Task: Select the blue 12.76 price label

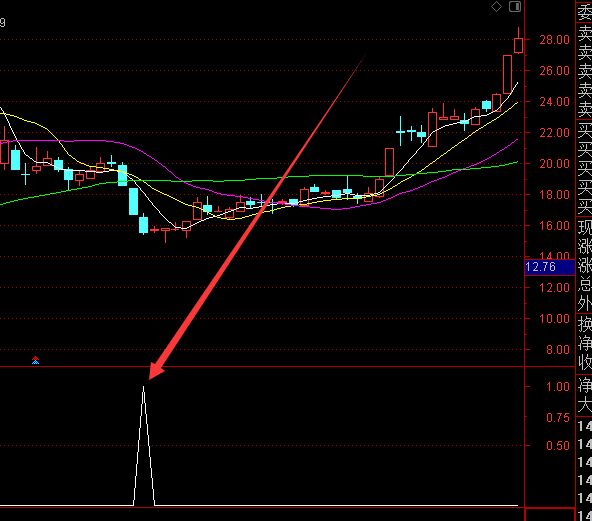Action: (550, 267)
